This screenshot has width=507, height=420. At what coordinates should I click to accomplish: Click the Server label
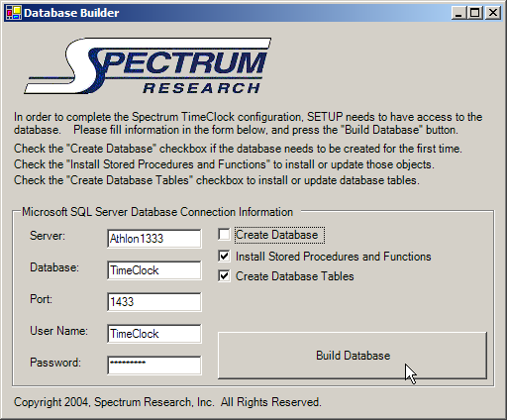[x=48, y=236]
